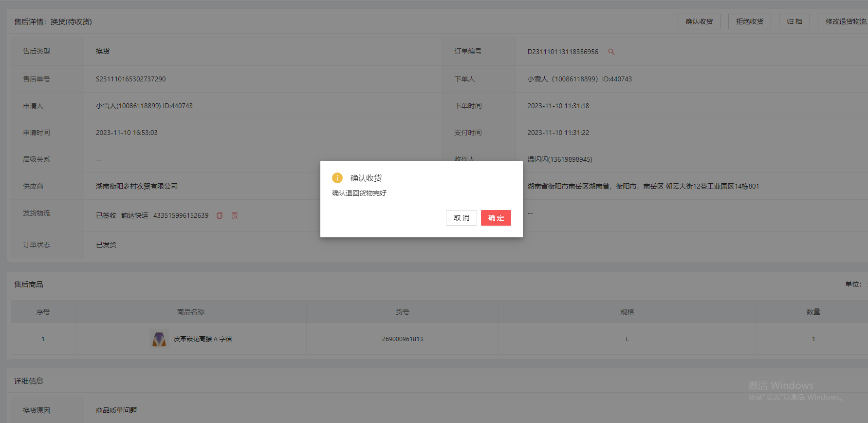Copy the tracking number via copy icon
The height and width of the screenshot is (423, 868).
click(220, 215)
